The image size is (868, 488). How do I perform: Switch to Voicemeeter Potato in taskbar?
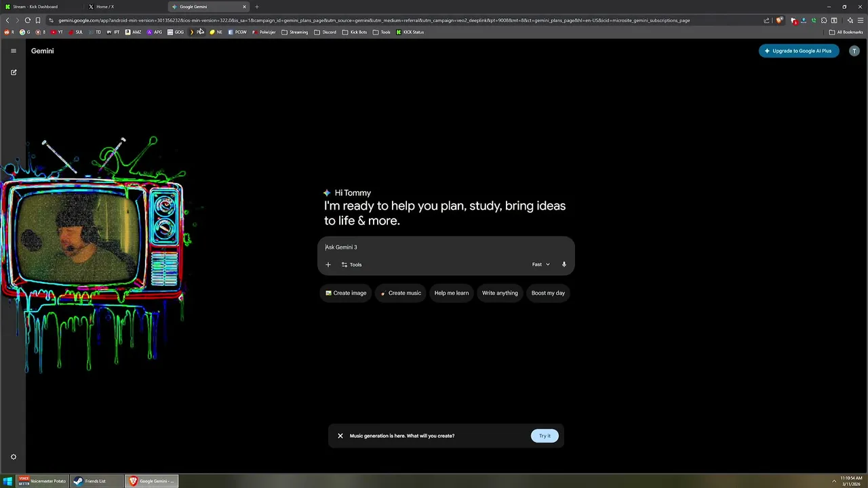[42, 481]
